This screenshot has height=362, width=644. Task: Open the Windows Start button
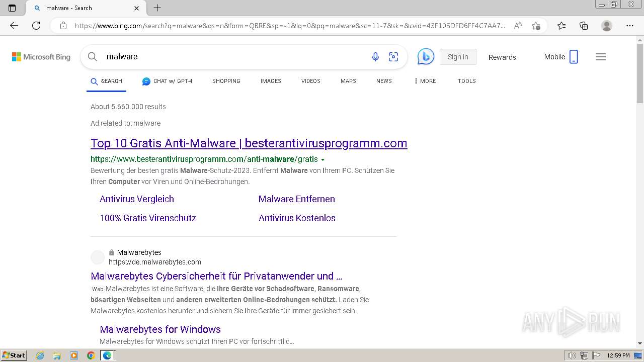14,355
